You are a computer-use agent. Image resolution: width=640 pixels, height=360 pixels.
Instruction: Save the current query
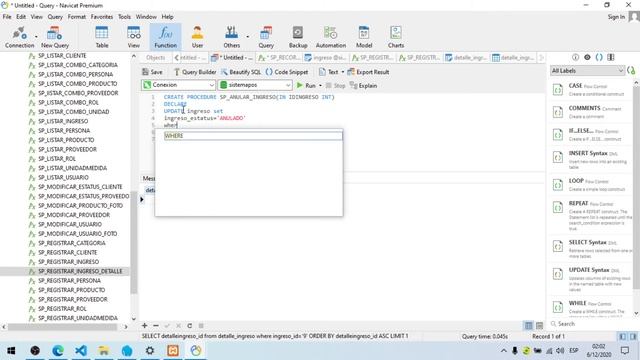[x=152, y=72]
